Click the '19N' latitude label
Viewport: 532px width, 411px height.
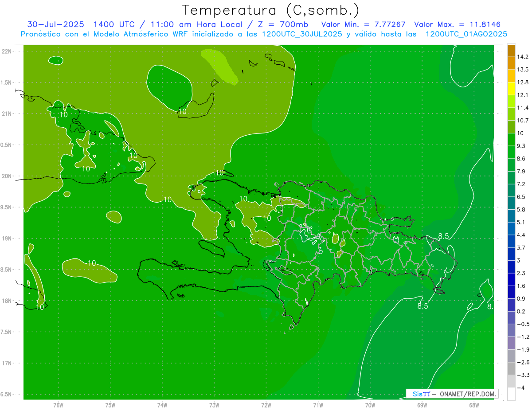point(7,238)
